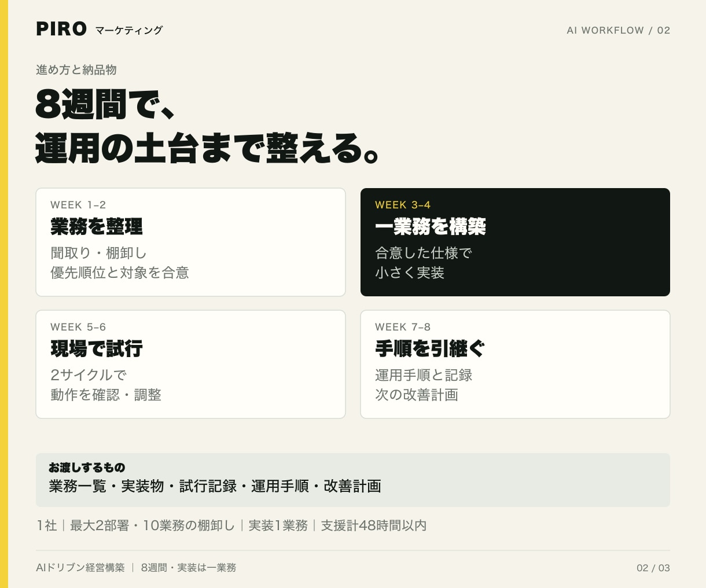Image resolution: width=706 pixels, height=588 pixels.
Task: Click the AI WORKFLOW / 02 header label
Action: [618, 30]
